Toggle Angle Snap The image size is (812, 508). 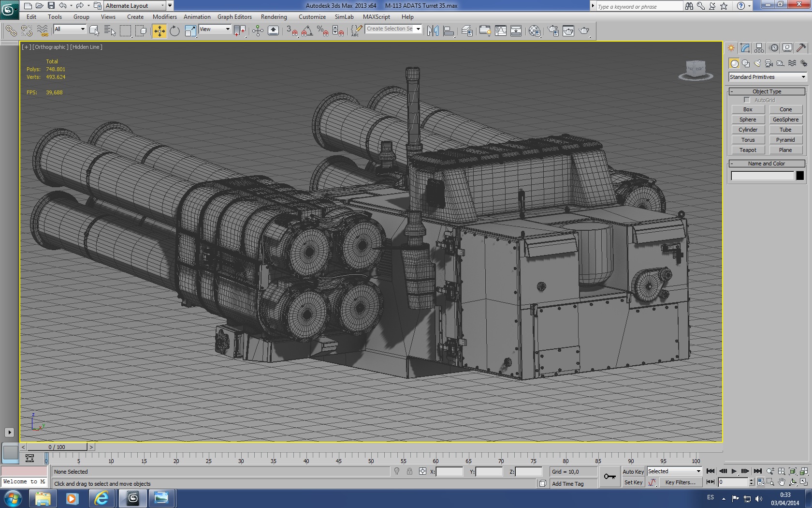[306, 31]
